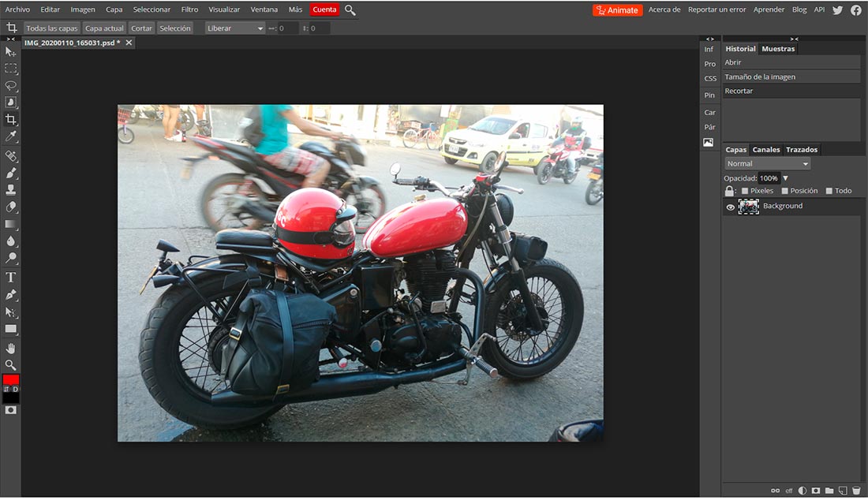Select the Eyedropper tool
The width and height of the screenshot is (868, 500).
click(11, 137)
